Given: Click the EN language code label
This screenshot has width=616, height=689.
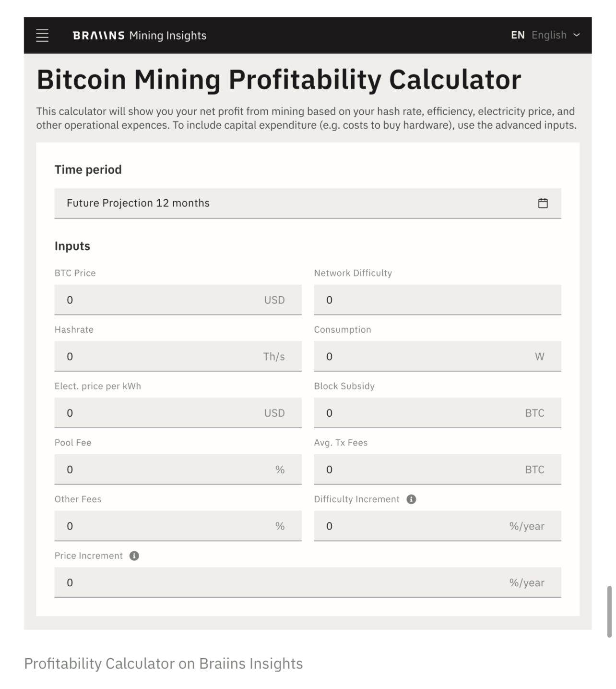Looking at the screenshot, I should [518, 35].
